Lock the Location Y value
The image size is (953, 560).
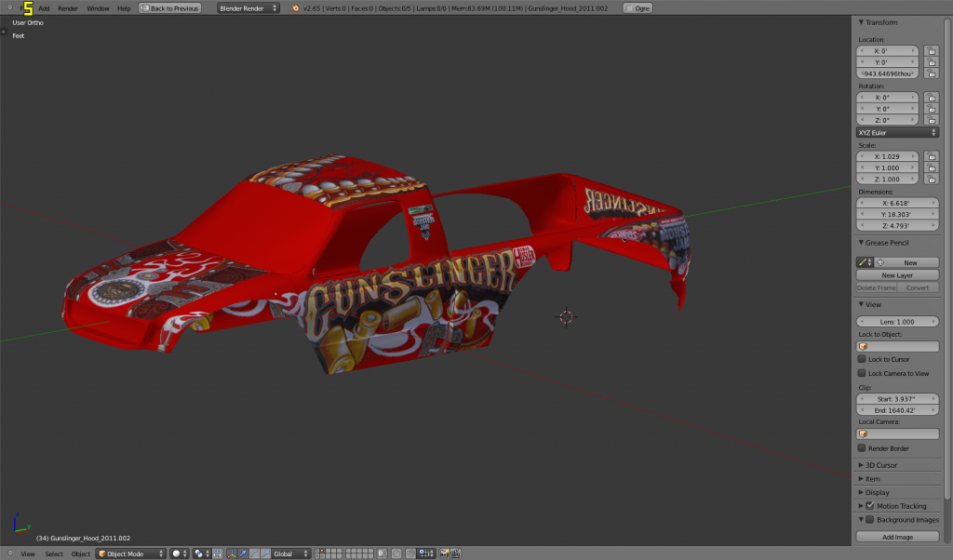click(x=931, y=62)
